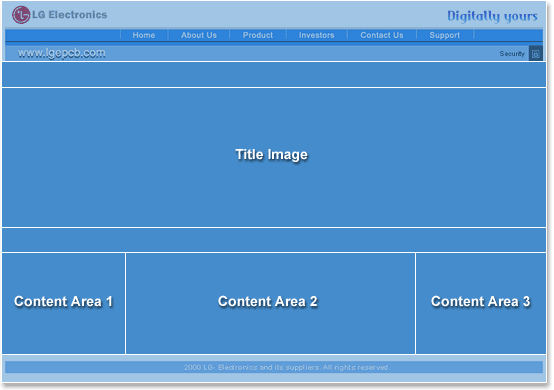This screenshot has width=554, height=390.
Task: Navigate to the Contact Us menu item
Action: [x=382, y=35]
